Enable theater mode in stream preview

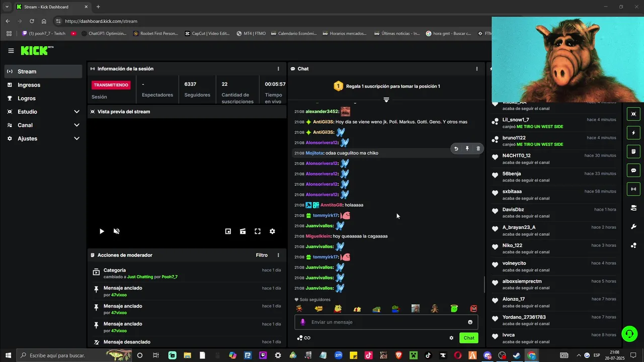point(243,231)
